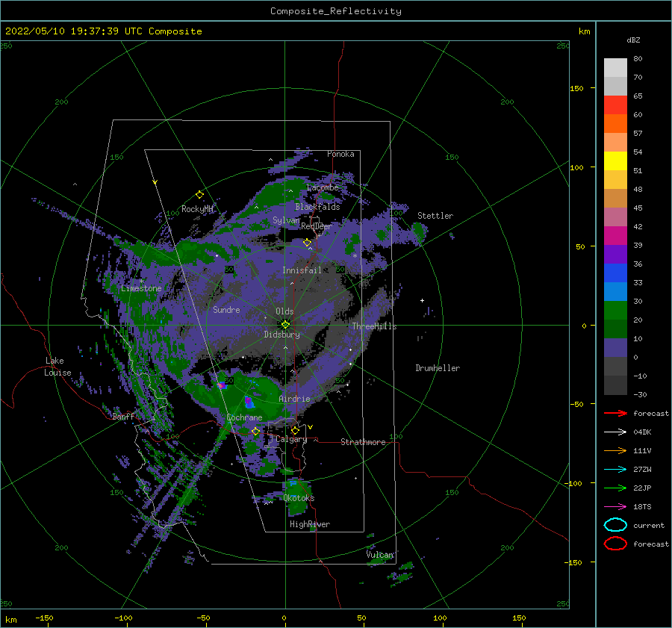Click yellow diamond marker below RedDeer
The height and width of the screenshot is (628, 672).
[x=308, y=243]
